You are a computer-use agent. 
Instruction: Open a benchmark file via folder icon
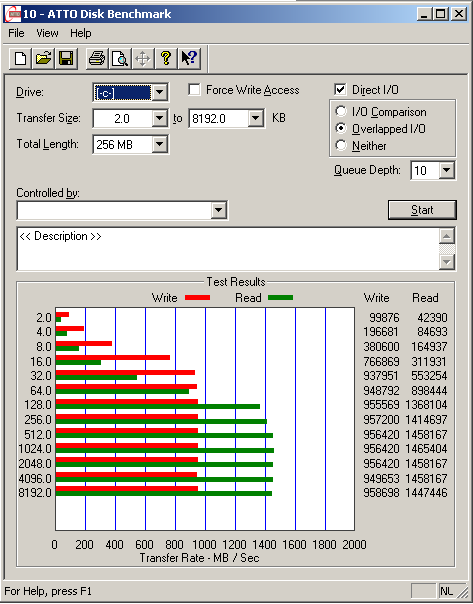pos(43,59)
